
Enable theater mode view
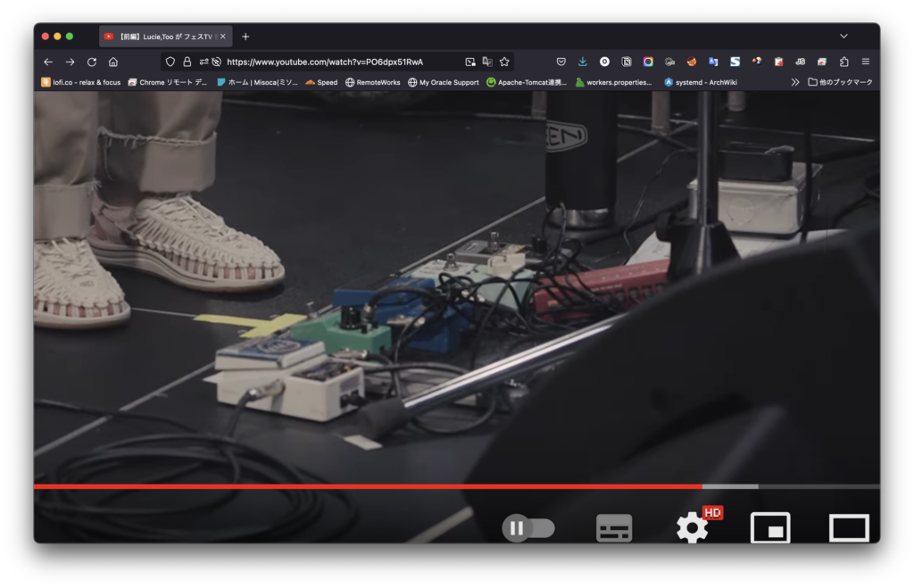(x=849, y=528)
